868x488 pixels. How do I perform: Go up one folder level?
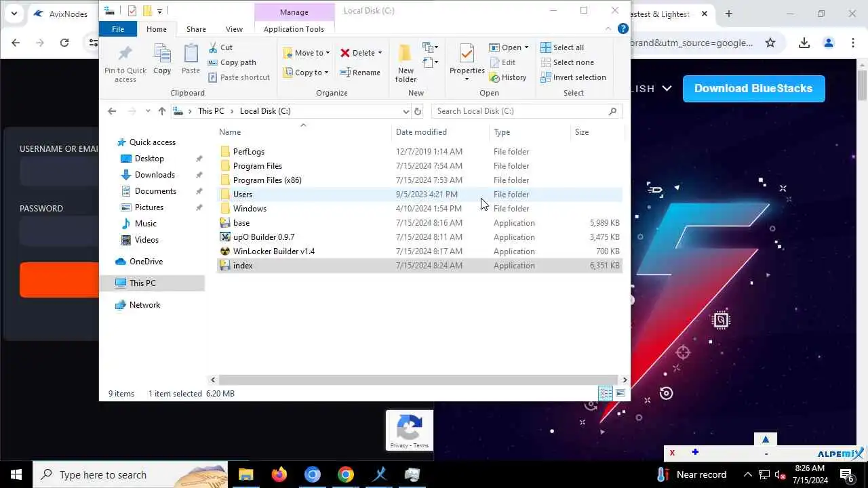point(161,111)
